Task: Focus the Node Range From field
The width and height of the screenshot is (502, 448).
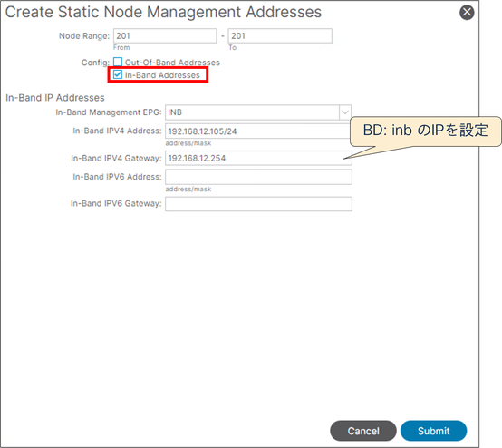Action: pos(165,36)
